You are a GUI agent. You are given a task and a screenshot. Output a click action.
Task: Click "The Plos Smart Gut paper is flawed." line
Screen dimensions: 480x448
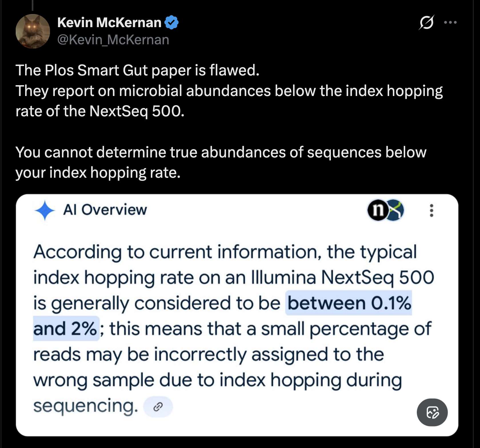click(137, 70)
